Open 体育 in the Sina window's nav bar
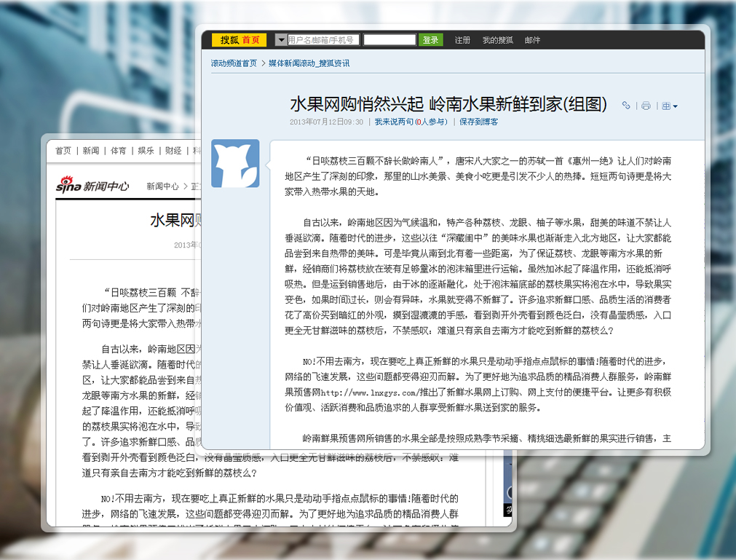The image size is (736, 560). point(118,151)
